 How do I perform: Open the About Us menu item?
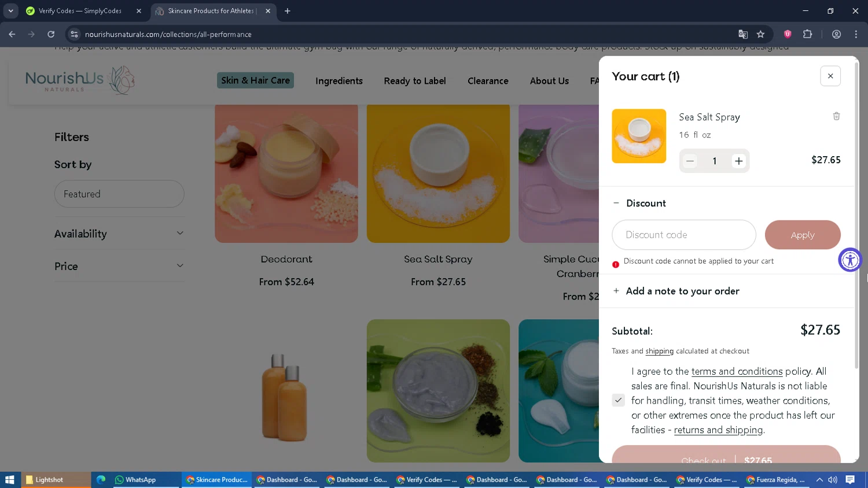[549, 81]
